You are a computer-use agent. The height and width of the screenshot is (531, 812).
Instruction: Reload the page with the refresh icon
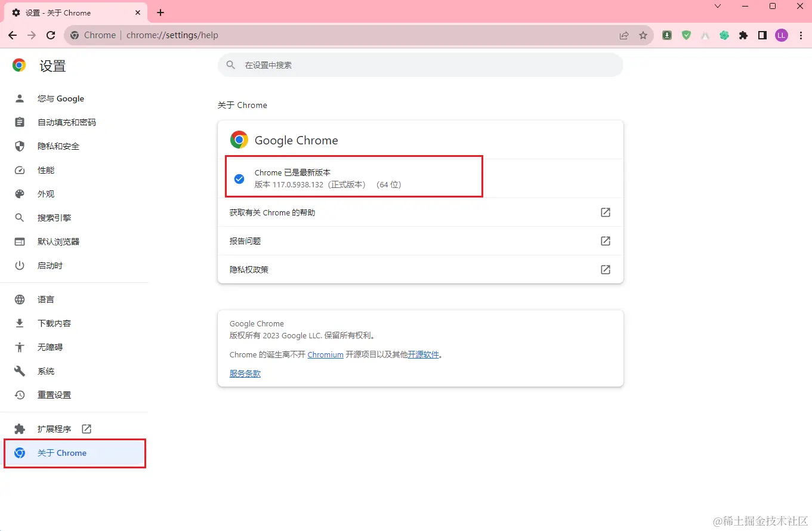click(x=51, y=35)
